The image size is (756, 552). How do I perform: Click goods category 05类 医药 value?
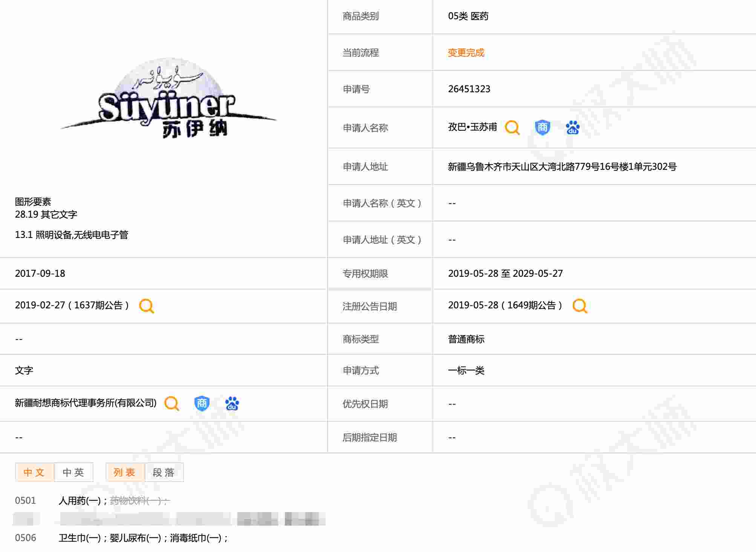pyautogui.click(x=468, y=16)
